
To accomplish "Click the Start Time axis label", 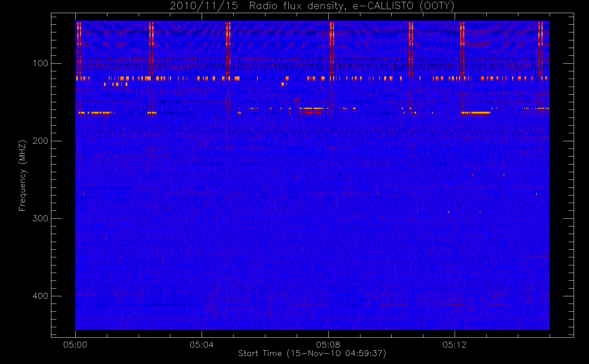I will pos(312,353).
